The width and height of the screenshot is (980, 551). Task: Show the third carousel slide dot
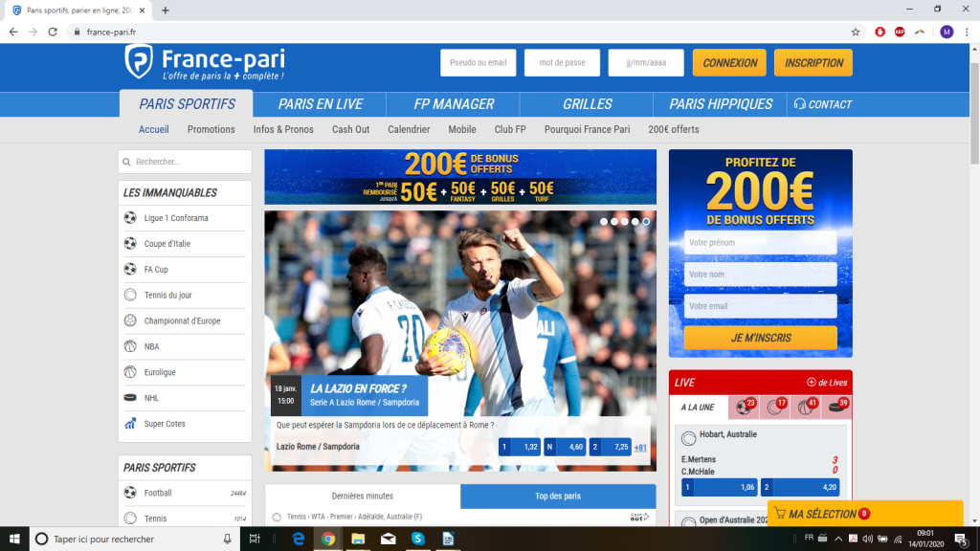point(625,222)
